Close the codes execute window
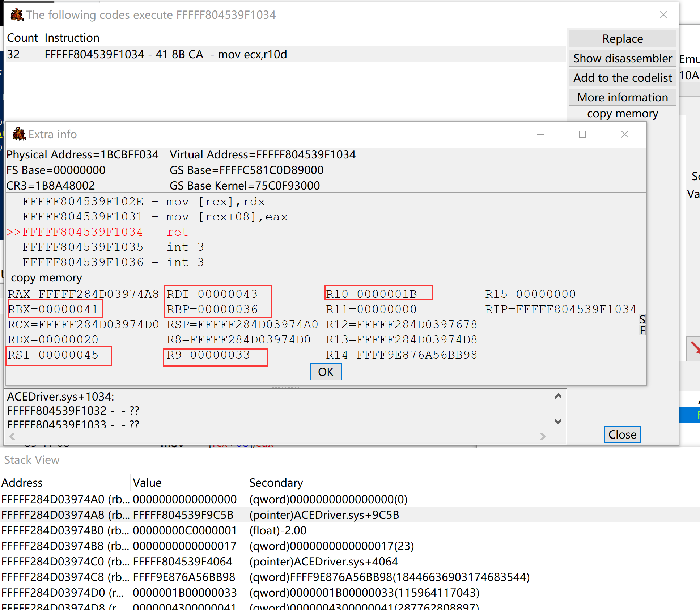Screen dimensions: 700x610 (663, 15)
